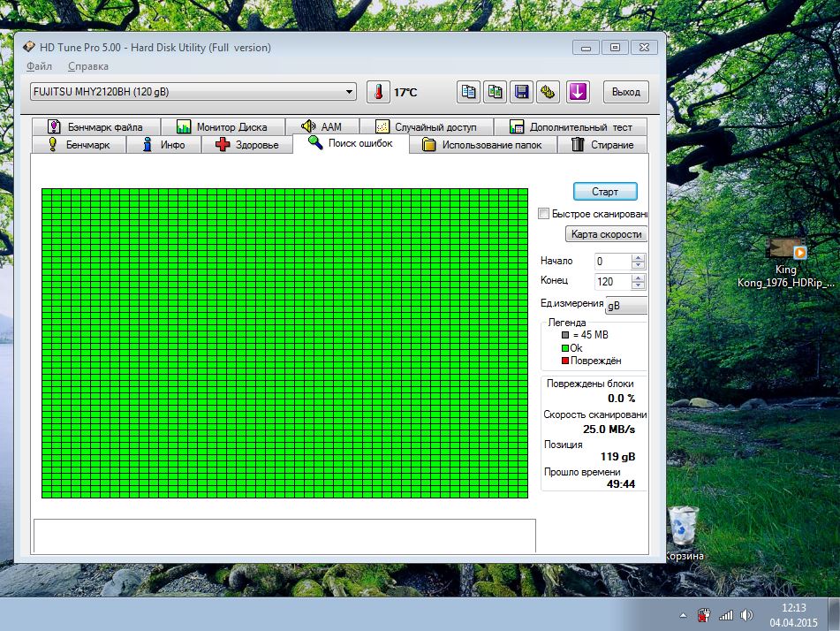Image resolution: width=840 pixels, height=631 pixels.
Task: Click the Show desktop strip on taskbar
Action: (834, 614)
